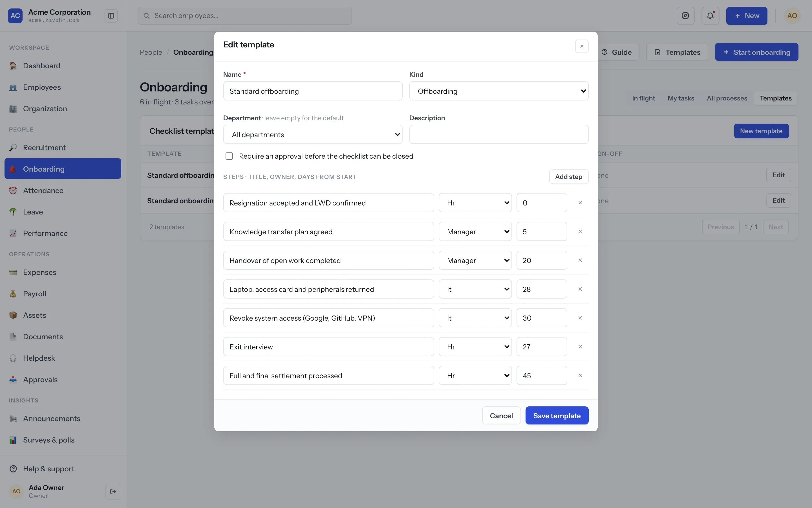The width and height of the screenshot is (812, 508).
Task: Click the days field for Exit interview
Action: [542, 347]
